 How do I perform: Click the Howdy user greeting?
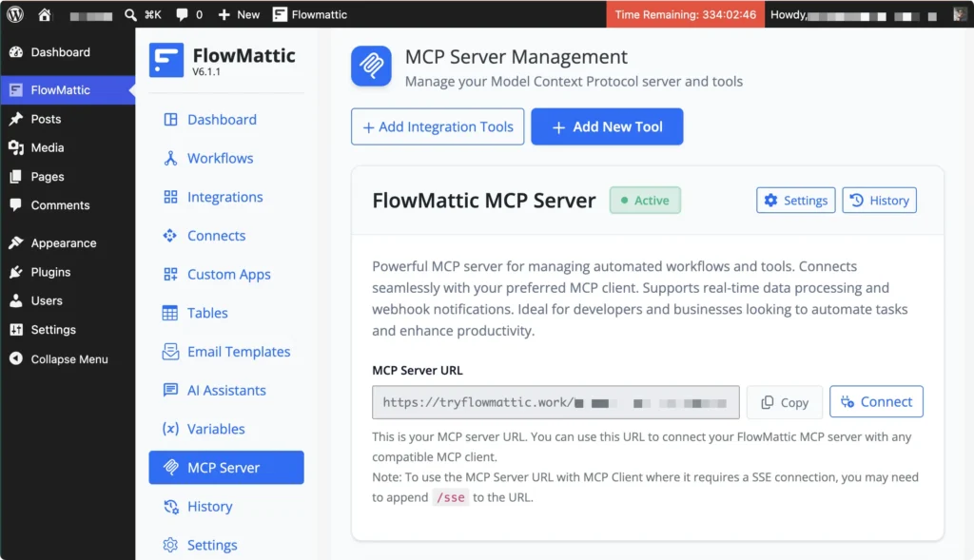[x=853, y=15]
